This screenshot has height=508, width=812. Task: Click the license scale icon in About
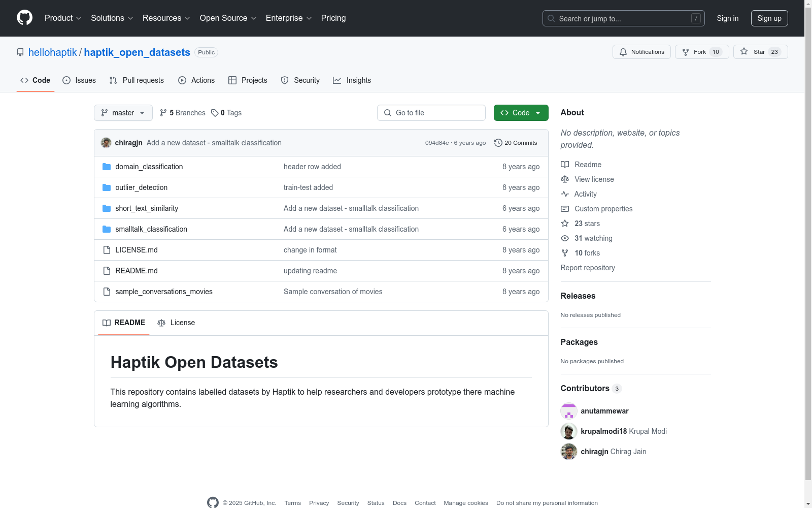pos(565,179)
